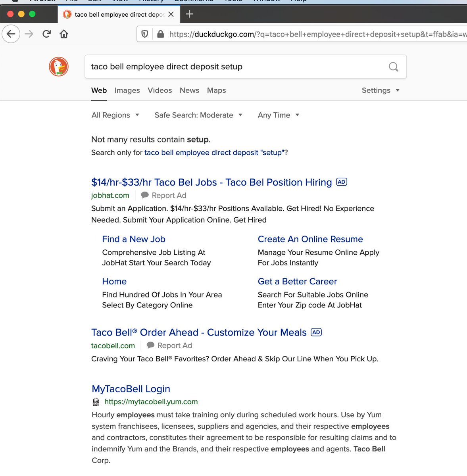Switch to the Maps tab
The height and width of the screenshot is (476, 467).
pyautogui.click(x=217, y=90)
